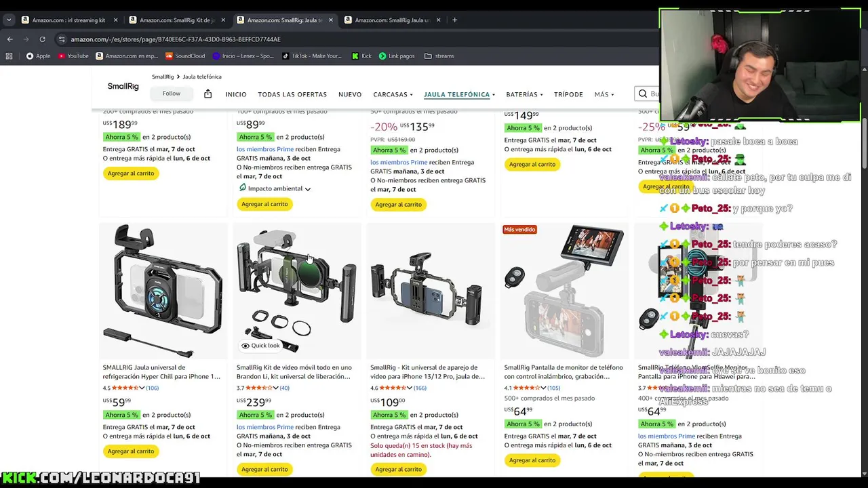
Task: Open the 'streams' bookmark folder
Action: tap(439, 56)
